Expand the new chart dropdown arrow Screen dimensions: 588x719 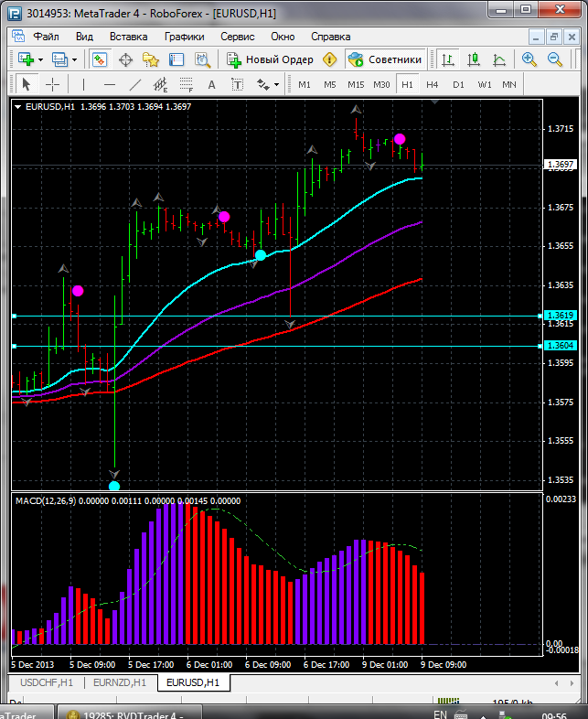point(40,59)
